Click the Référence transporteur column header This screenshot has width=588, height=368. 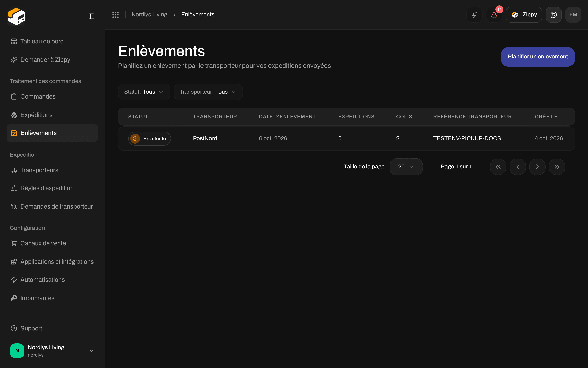pyautogui.click(x=472, y=117)
